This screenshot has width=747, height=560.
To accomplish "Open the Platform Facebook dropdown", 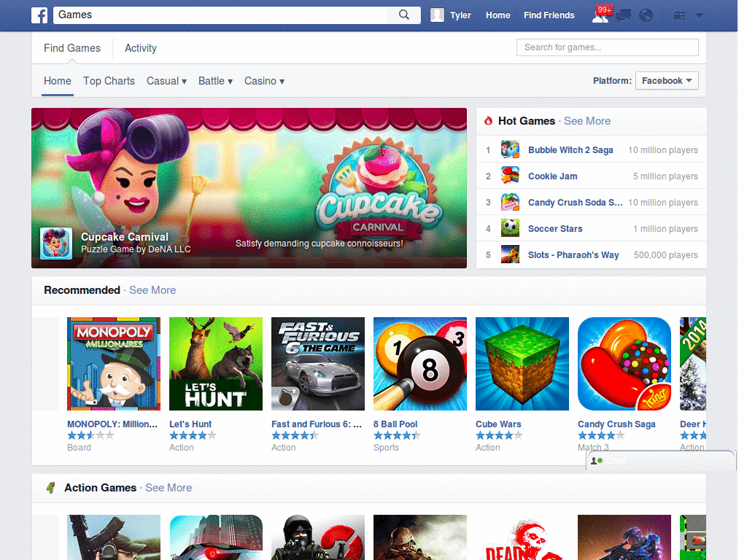I will pos(667,80).
